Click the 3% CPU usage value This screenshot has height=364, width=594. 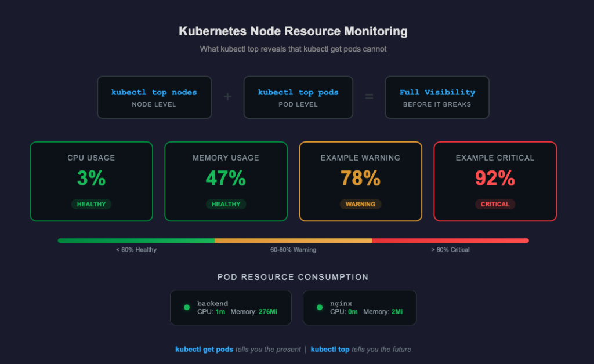(x=91, y=179)
